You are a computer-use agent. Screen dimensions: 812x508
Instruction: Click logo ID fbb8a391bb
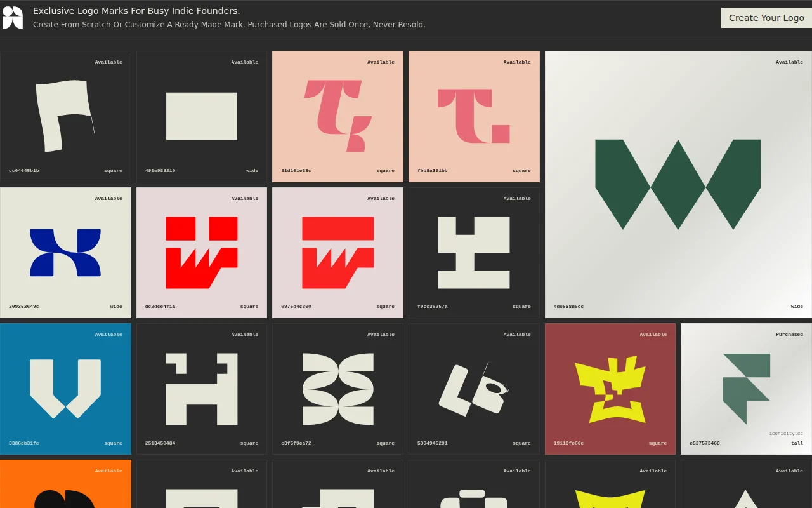click(433, 171)
